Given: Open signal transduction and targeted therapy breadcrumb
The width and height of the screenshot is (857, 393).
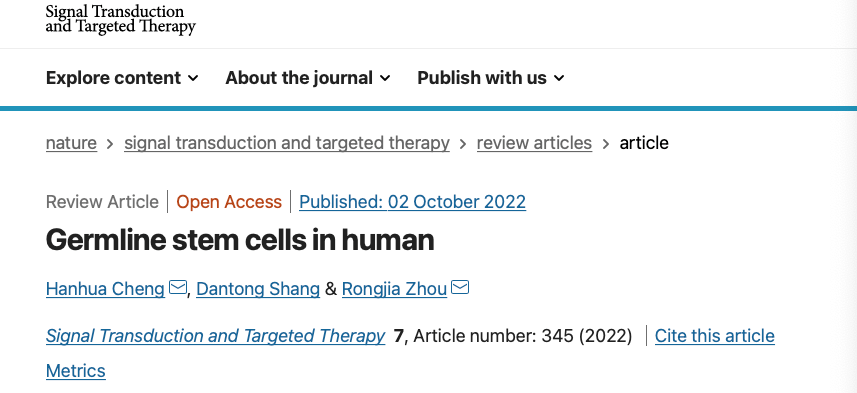Looking at the screenshot, I should [287, 143].
